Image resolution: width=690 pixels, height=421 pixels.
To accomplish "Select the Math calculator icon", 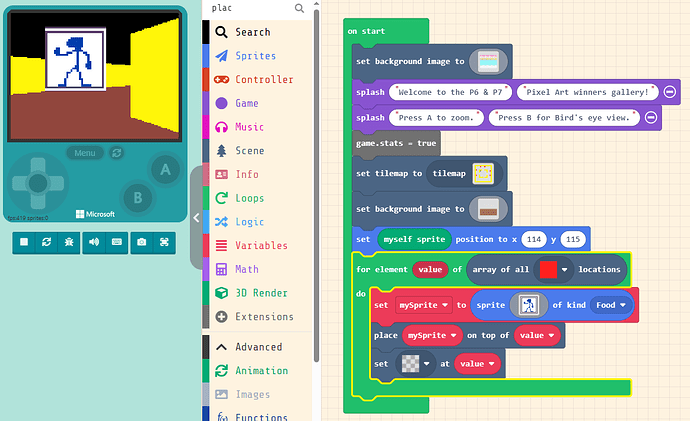I will coord(221,269).
